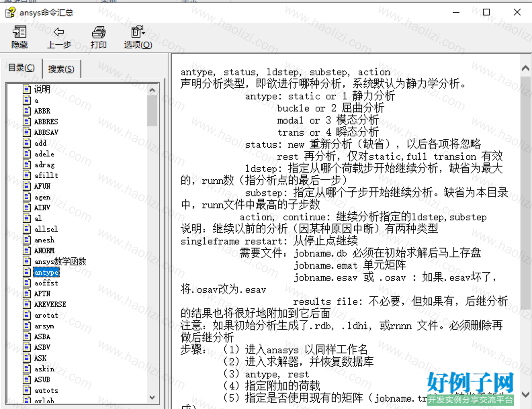Open the APTN topic
The image size is (532, 409).
click(42, 293)
